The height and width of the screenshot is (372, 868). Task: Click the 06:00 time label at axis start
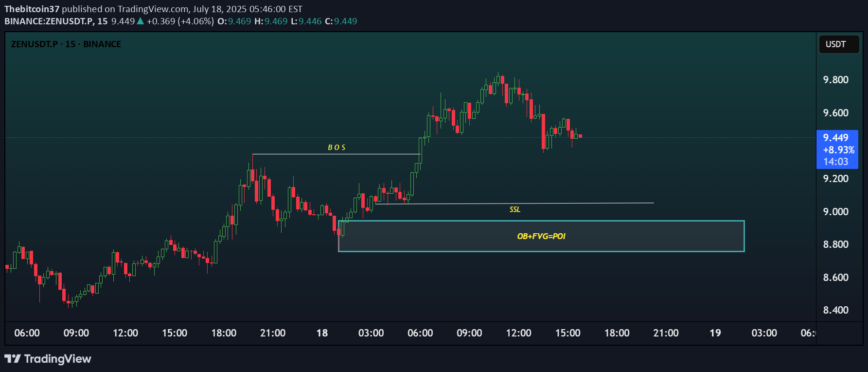(x=27, y=333)
